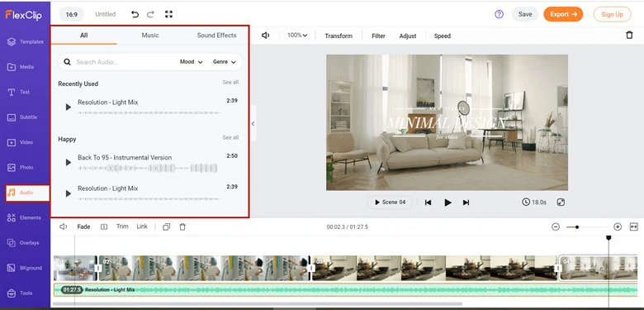The width and height of the screenshot is (644, 310).
Task: Open the Text sidebar section
Action: (18, 92)
